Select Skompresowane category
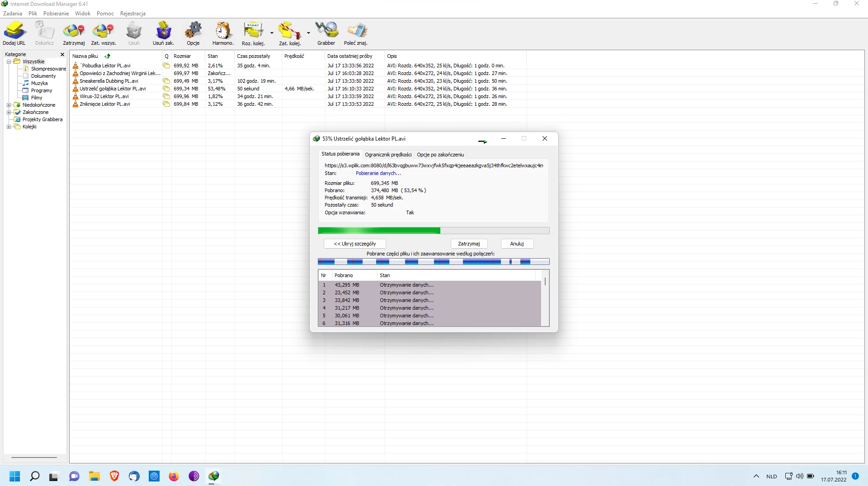This screenshot has height=486, width=868. pos(48,69)
